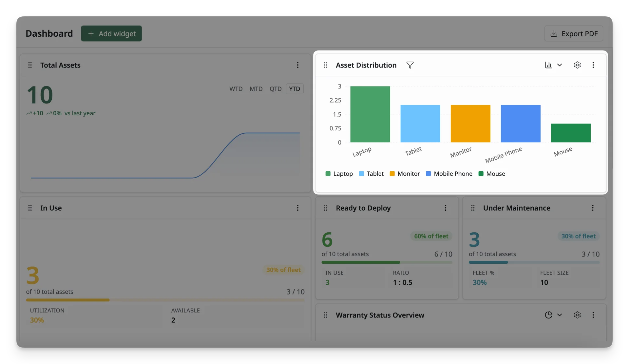Viewport: 629px width, 364px height.
Task: Open Asset Distribution three-dot menu
Action: [x=593, y=65]
